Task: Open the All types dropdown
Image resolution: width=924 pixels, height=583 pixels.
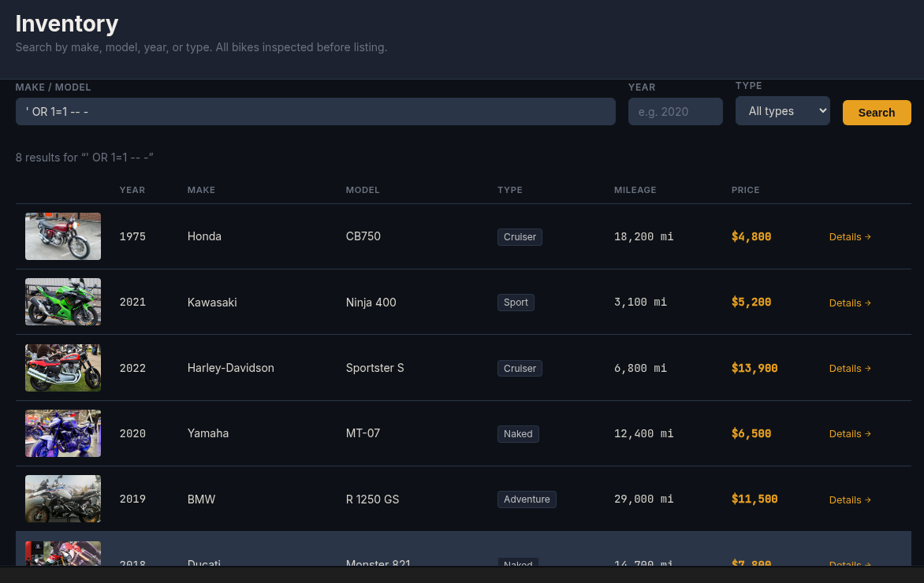Action: coord(783,111)
